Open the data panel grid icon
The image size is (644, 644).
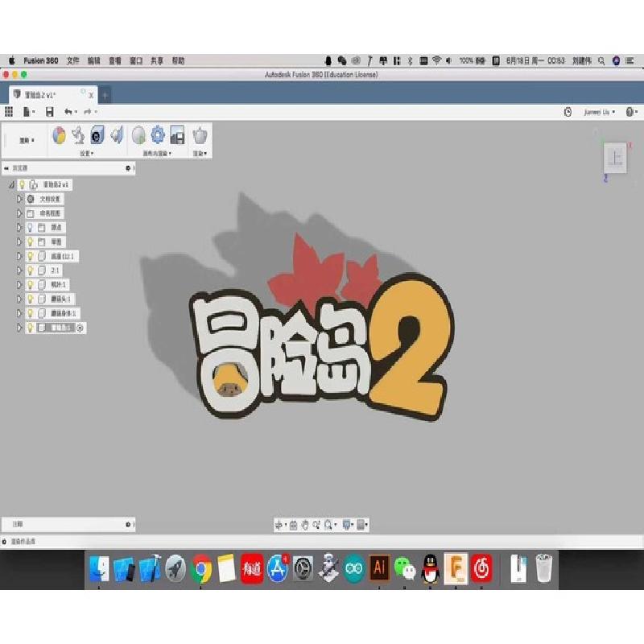pyautogui.click(x=9, y=112)
